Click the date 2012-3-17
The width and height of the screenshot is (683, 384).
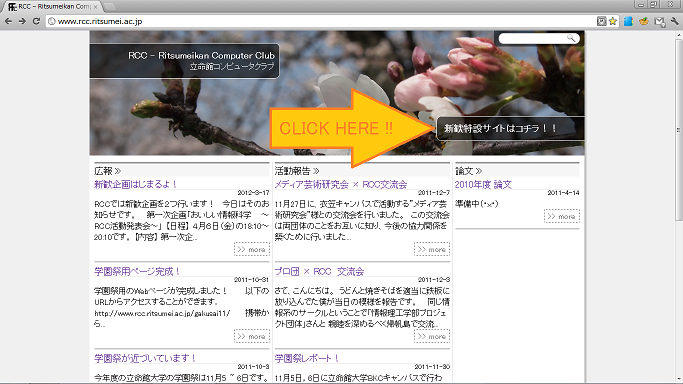tap(253, 192)
